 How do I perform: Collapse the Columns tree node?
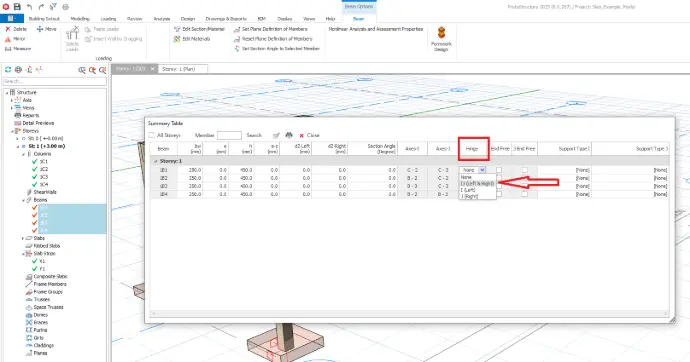pyautogui.click(x=23, y=154)
